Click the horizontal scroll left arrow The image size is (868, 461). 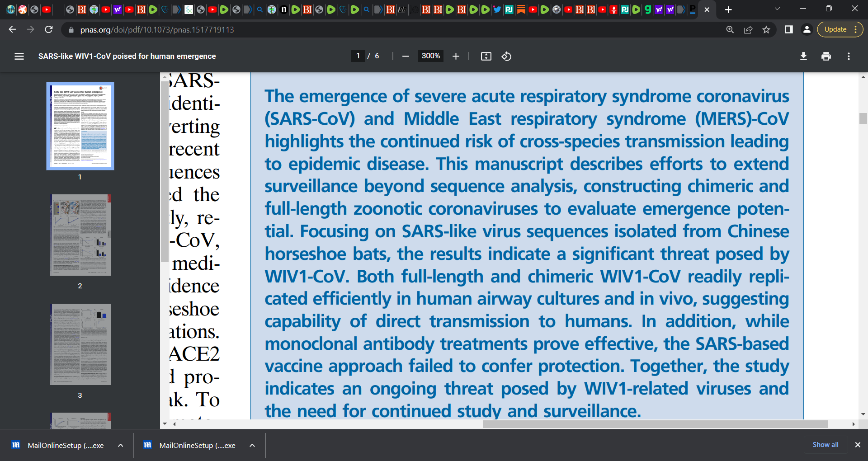tap(175, 424)
